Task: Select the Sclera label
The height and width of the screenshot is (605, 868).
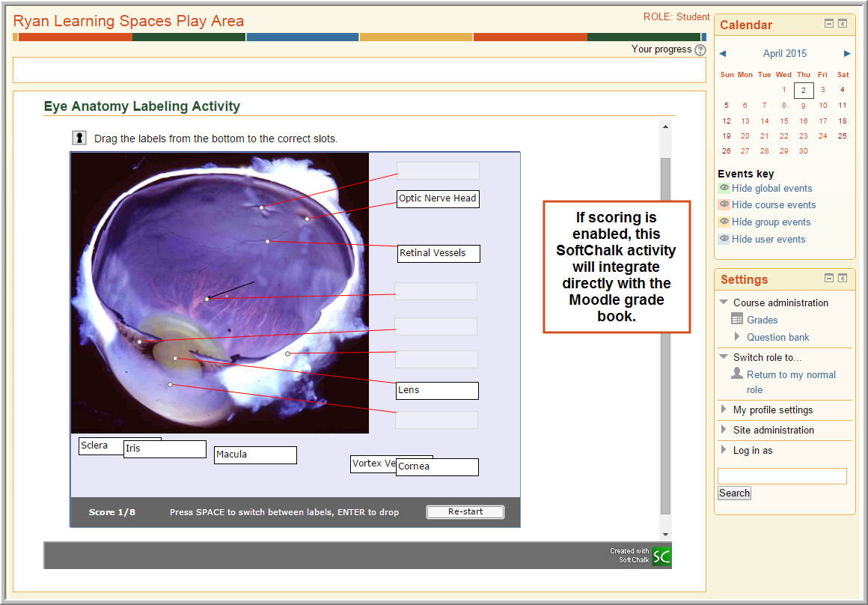Action: point(101,446)
